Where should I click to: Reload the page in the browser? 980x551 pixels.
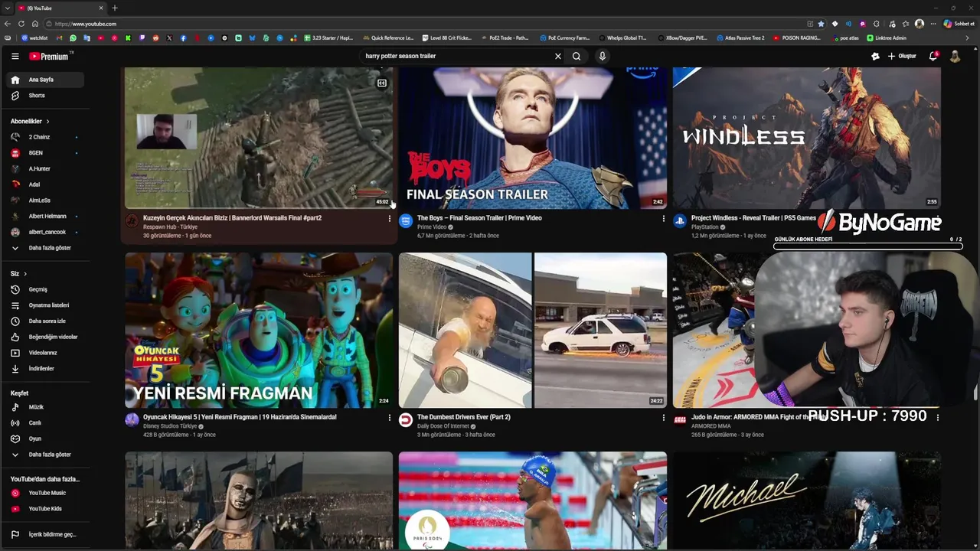coord(21,24)
